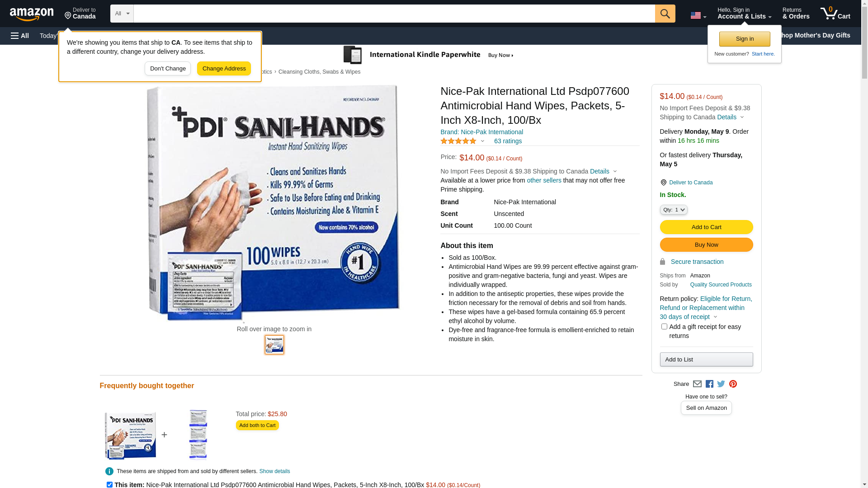Share product on Twitter icon
This screenshot has width=868, height=488.
tap(721, 384)
